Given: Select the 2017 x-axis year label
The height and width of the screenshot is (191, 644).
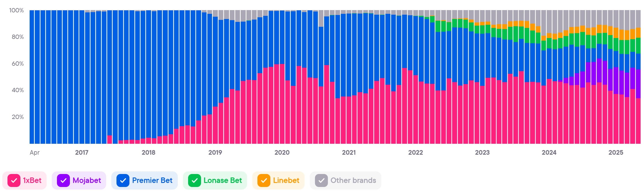Looking at the screenshot, I should coord(82,153).
